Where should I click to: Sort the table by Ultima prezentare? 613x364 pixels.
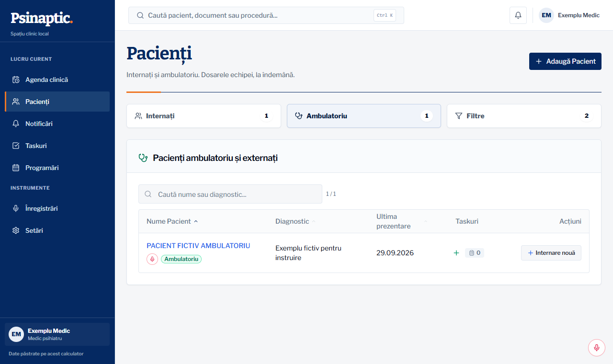401,221
